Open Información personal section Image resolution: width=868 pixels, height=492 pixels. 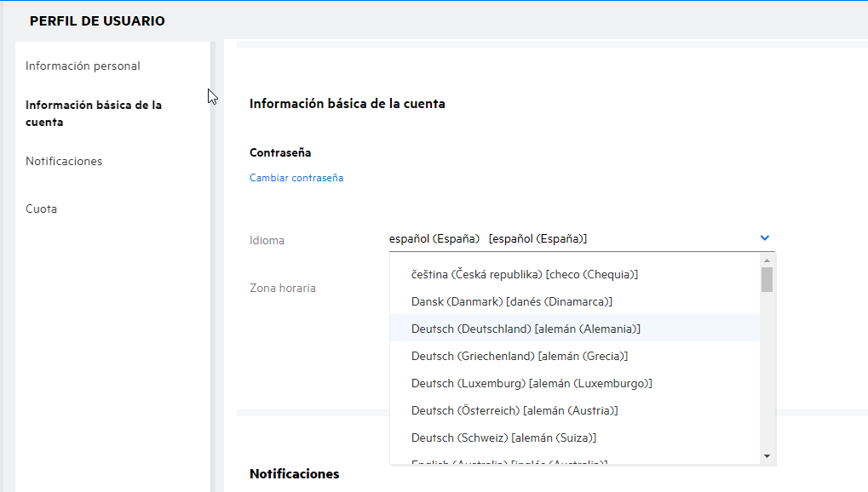point(83,66)
